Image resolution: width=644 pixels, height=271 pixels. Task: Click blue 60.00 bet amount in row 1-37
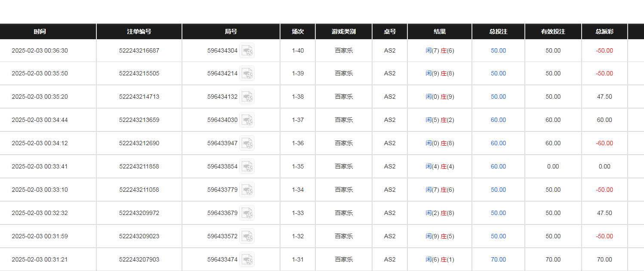coord(498,120)
